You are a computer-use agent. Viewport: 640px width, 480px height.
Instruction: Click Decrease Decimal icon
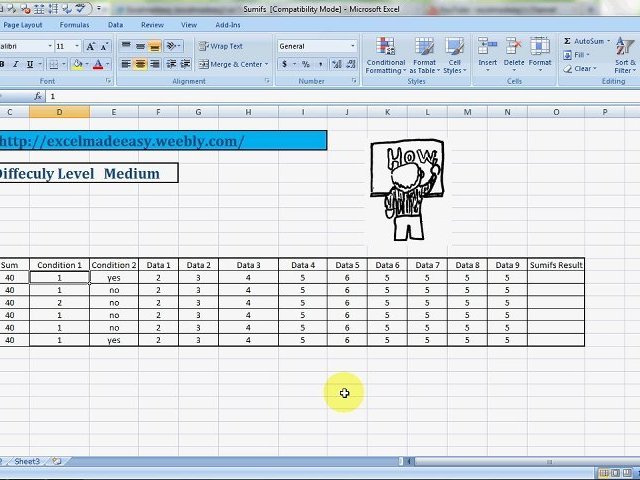pyautogui.click(x=351, y=64)
